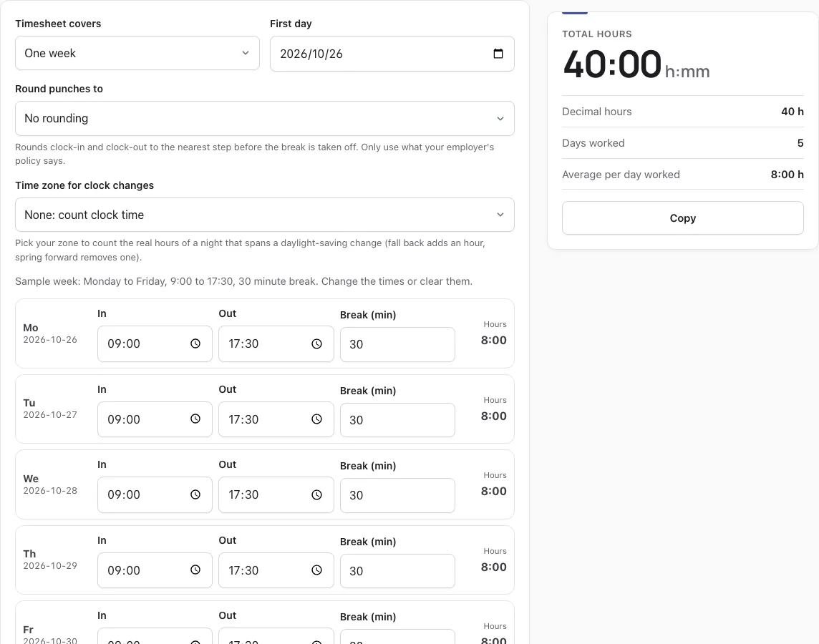Click Tuesday's date 2026-10-27 label

[x=50, y=415]
